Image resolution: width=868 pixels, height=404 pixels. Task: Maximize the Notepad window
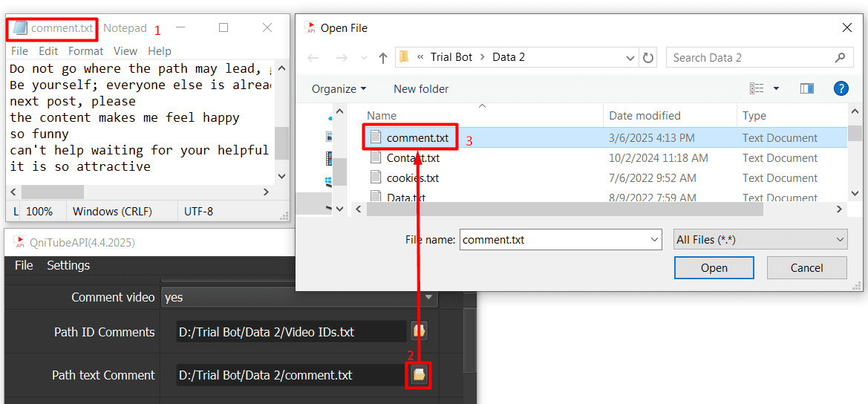click(223, 27)
